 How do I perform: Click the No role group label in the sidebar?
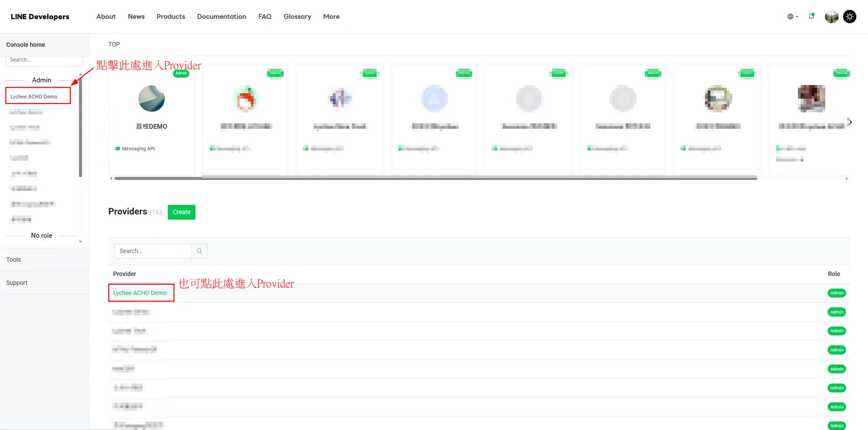point(42,236)
